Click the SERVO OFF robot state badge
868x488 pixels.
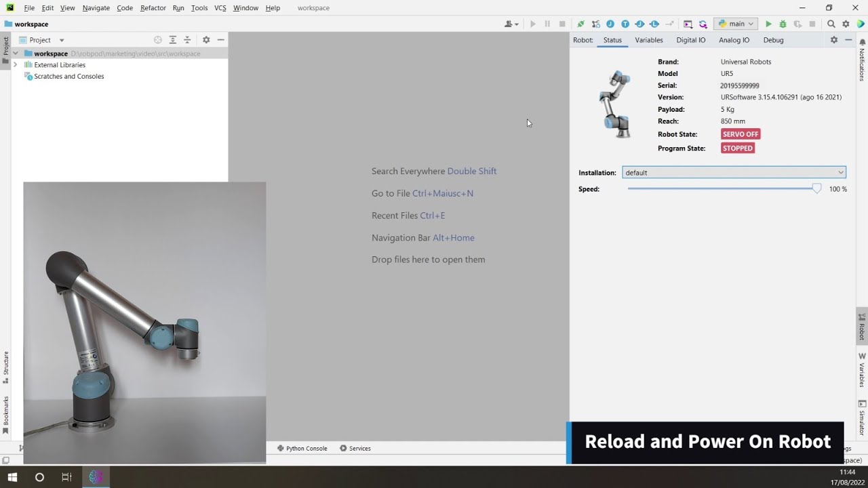click(741, 134)
